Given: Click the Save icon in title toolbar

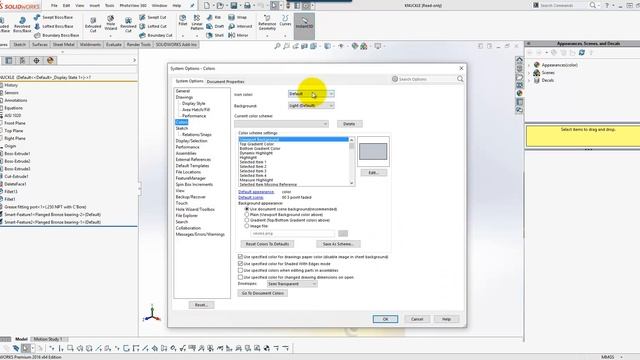Looking at the screenshot, I should click(233, 5).
